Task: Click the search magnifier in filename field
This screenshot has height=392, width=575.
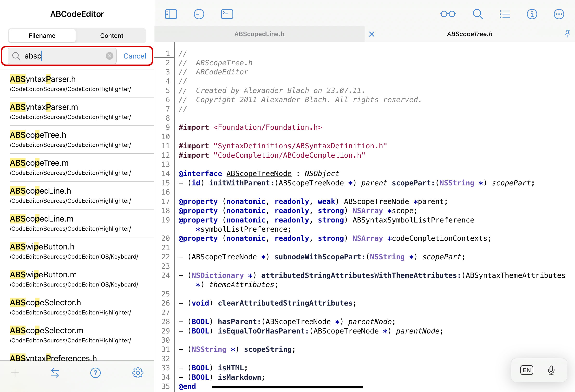Action: click(x=16, y=56)
